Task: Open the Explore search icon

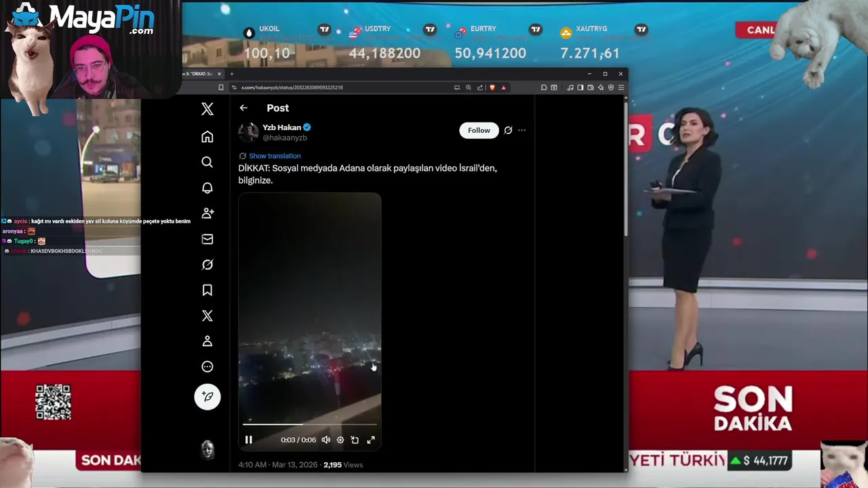Action: (208, 162)
